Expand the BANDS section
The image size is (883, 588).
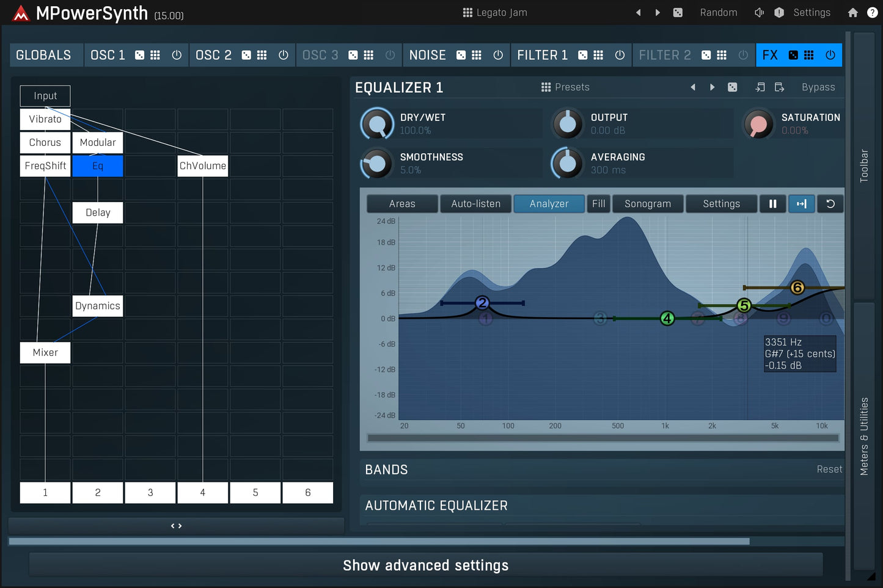coord(386,470)
